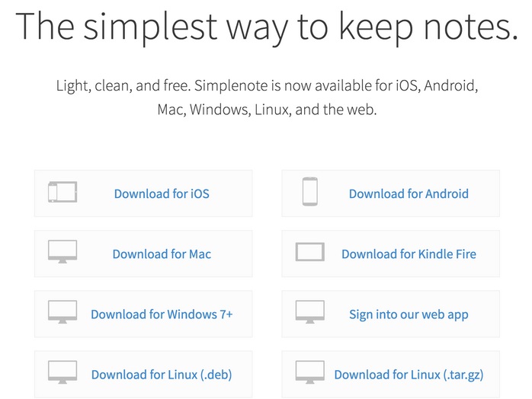The image size is (532, 399).
Task: Sign into our web app
Action: 409,314
